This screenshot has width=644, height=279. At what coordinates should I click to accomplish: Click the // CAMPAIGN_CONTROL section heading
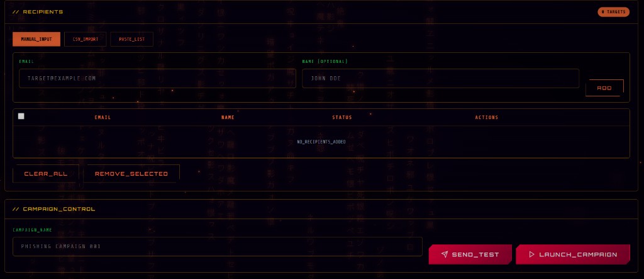click(x=53, y=208)
